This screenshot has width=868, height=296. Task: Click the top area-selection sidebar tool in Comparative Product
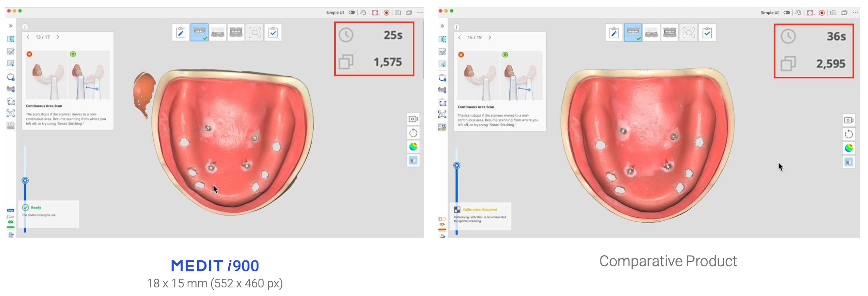point(442,39)
